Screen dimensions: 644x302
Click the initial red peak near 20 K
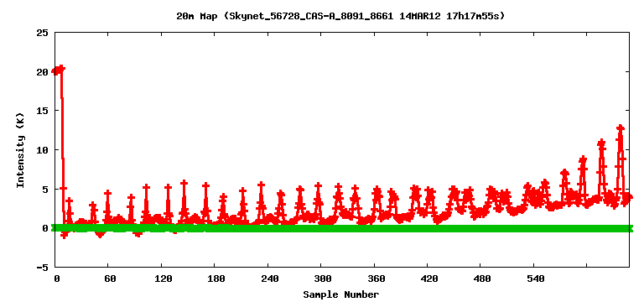pyautogui.click(x=59, y=70)
